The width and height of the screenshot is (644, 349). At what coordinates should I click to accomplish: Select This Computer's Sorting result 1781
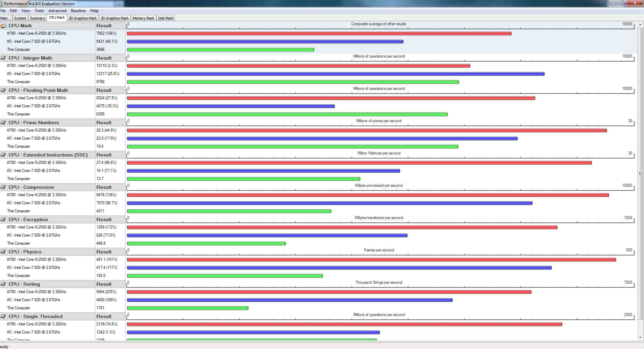100,308
